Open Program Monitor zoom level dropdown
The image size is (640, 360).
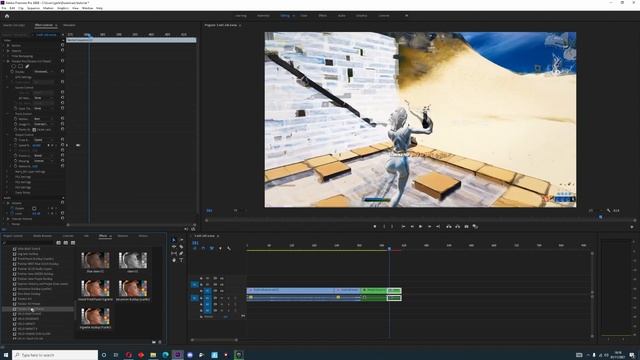click(238, 211)
